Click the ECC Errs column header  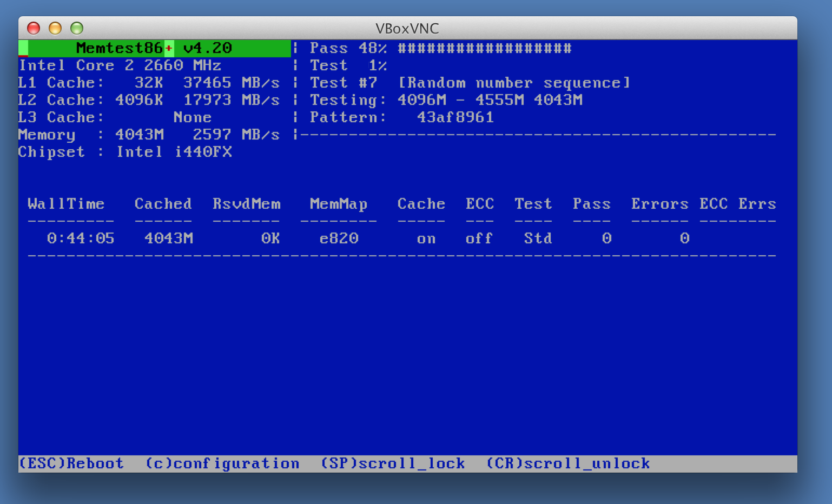[738, 204]
